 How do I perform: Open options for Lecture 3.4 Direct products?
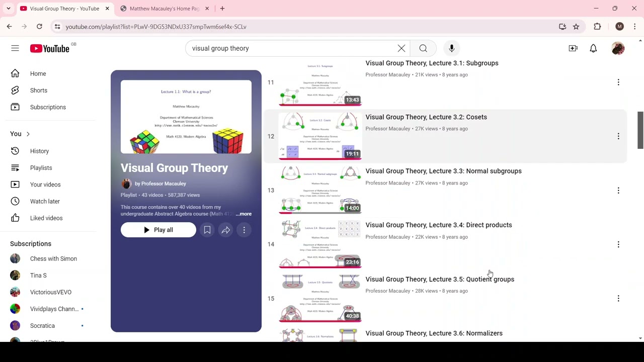[618, 244]
